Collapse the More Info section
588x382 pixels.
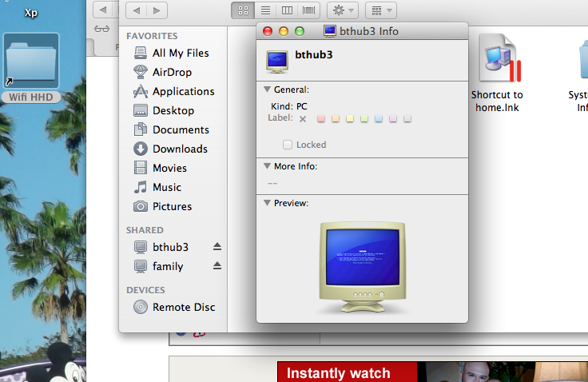[x=267, y=166]
